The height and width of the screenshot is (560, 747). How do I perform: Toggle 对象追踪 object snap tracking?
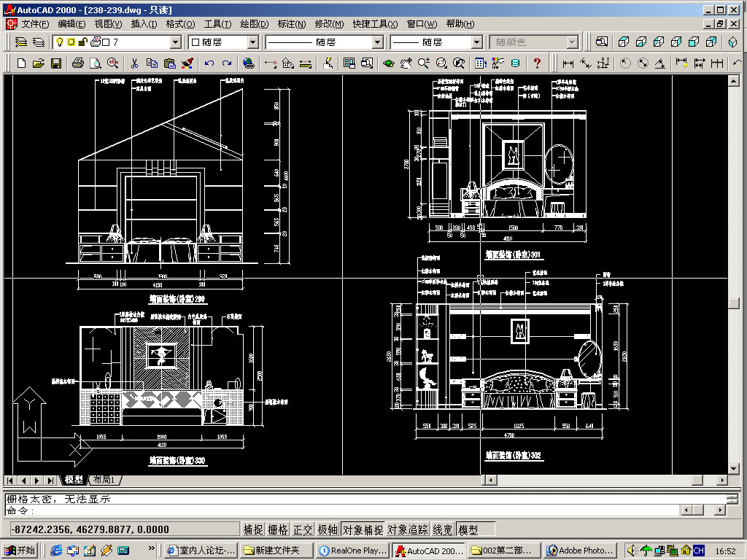click(x=407, y=529)
